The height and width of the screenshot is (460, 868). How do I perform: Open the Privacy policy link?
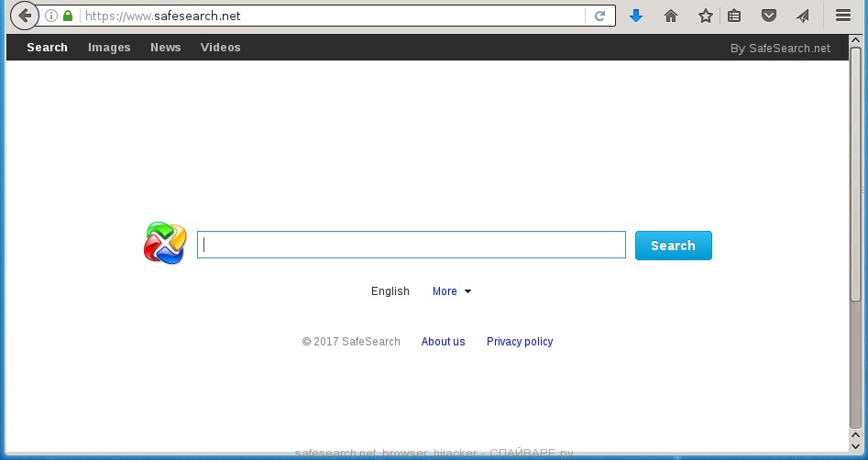(x=520, y=342)
